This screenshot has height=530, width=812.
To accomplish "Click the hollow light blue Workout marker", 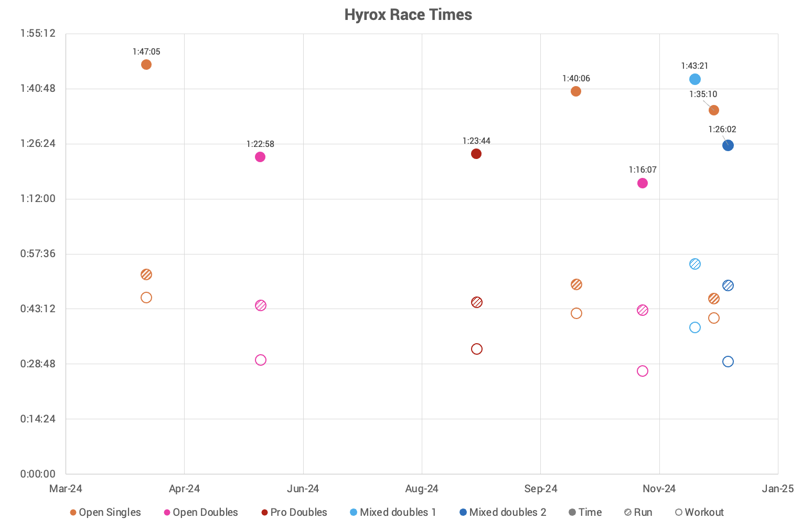I will [x=695, y=327].
